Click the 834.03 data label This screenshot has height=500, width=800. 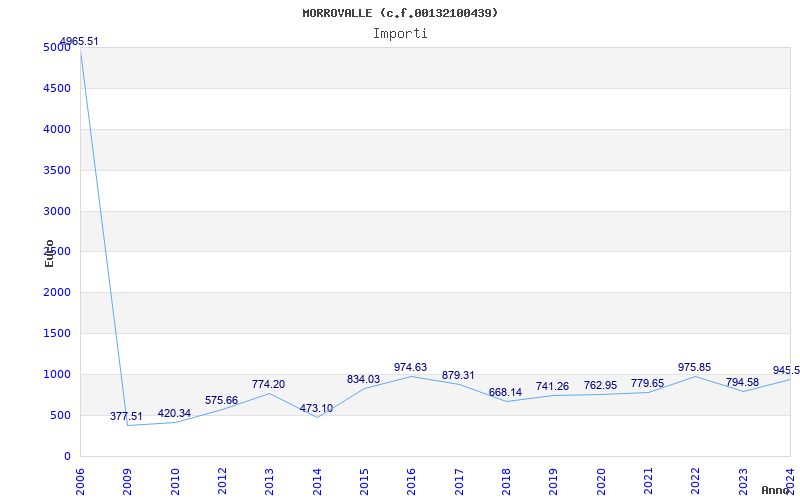click(x=363, y=379)
